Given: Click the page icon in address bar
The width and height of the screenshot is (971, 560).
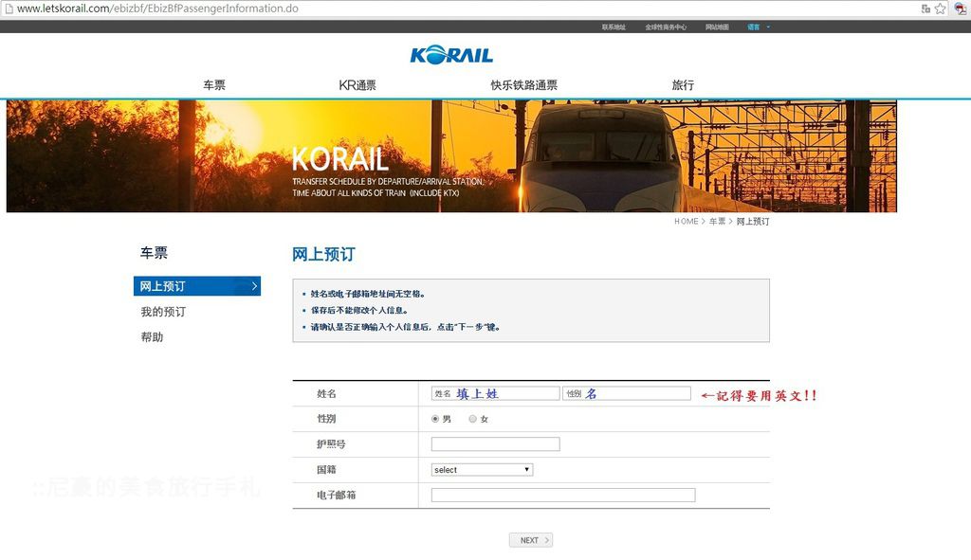Looking at the screenshot, I should click(9, 9).
